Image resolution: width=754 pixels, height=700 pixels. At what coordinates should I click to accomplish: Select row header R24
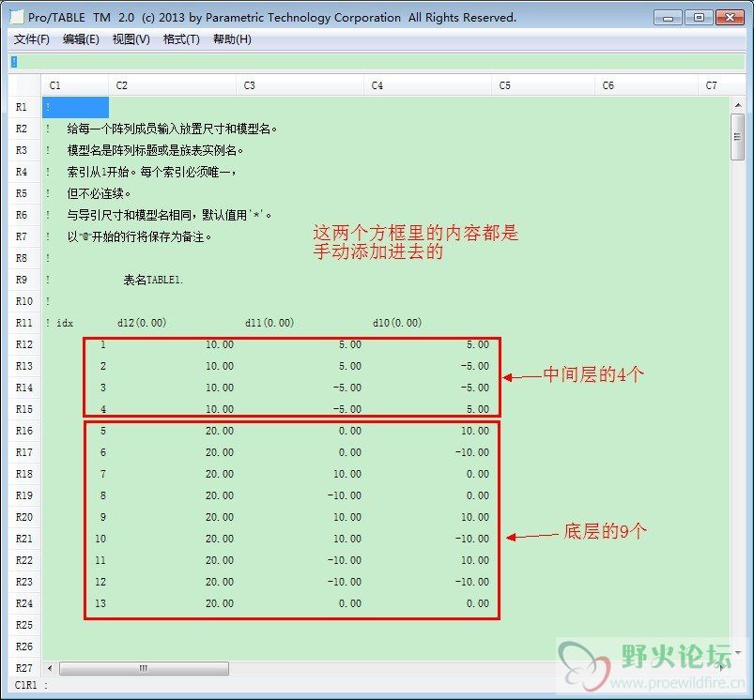(x=24, y=603)
